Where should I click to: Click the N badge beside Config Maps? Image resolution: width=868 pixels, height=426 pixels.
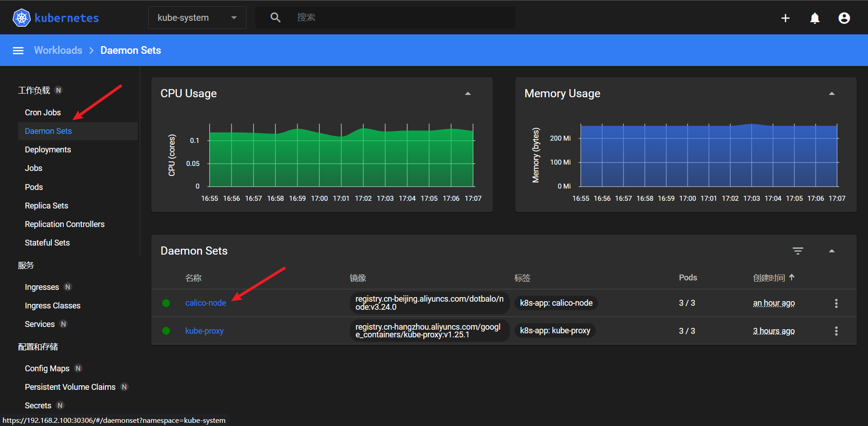point(78,369)
